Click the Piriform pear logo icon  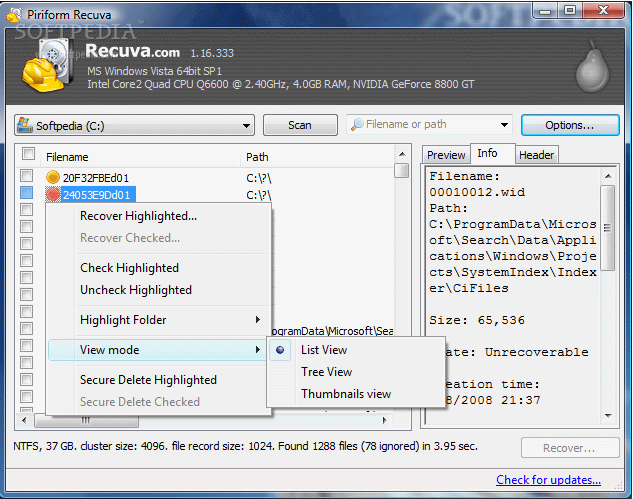click(592, 67)
